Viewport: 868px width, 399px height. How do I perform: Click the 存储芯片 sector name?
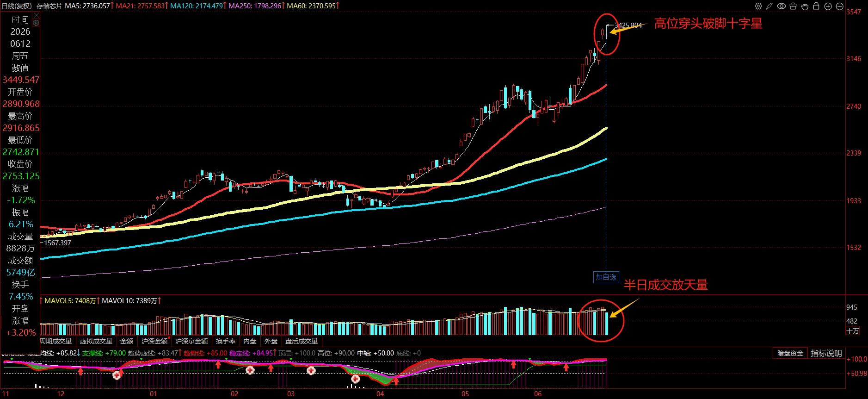point(49,6)
